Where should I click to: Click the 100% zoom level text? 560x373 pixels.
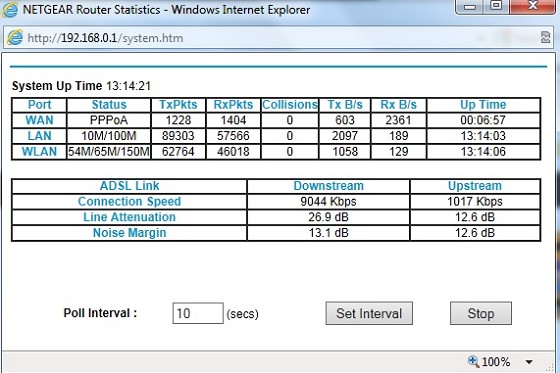coord(496,362)
